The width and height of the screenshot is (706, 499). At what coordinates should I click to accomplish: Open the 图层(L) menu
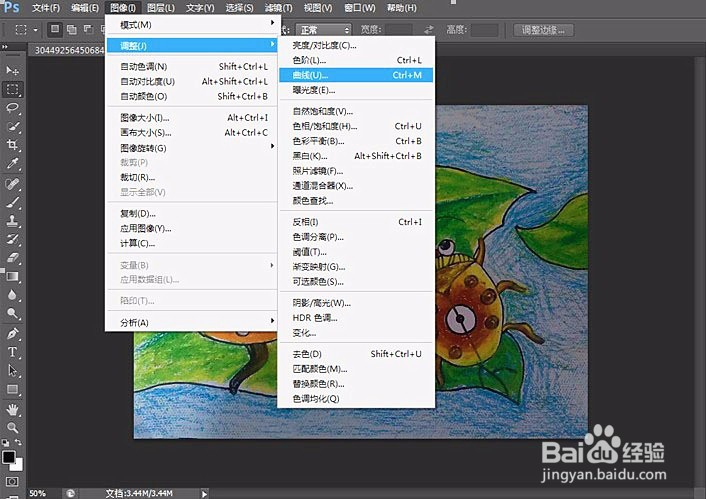point(161,8)
